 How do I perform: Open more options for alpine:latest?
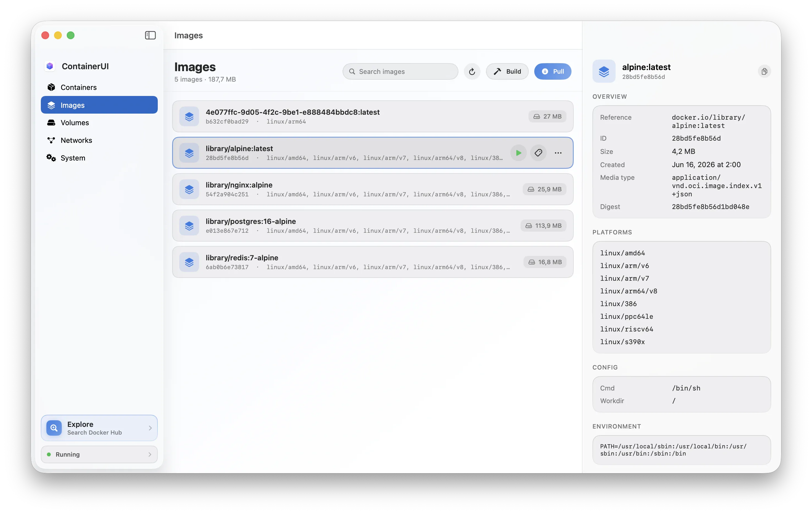click(x=558, y=153)
